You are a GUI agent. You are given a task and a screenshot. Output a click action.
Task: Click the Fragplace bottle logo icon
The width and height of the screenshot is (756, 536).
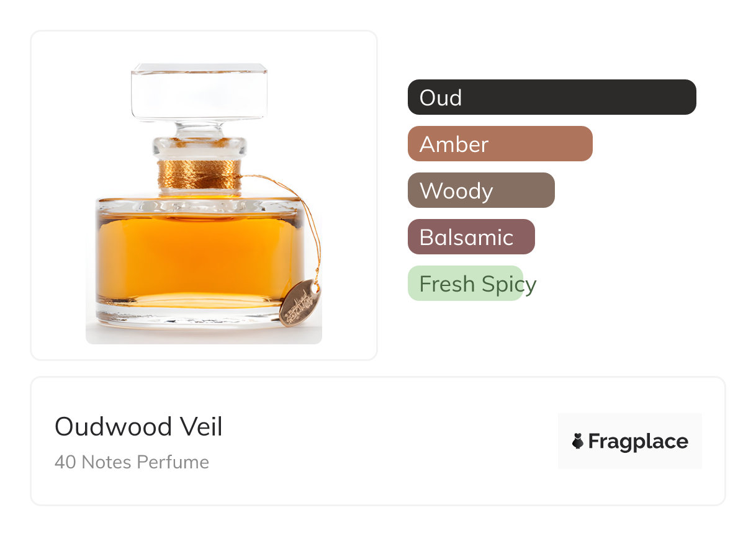coord(578,441)
